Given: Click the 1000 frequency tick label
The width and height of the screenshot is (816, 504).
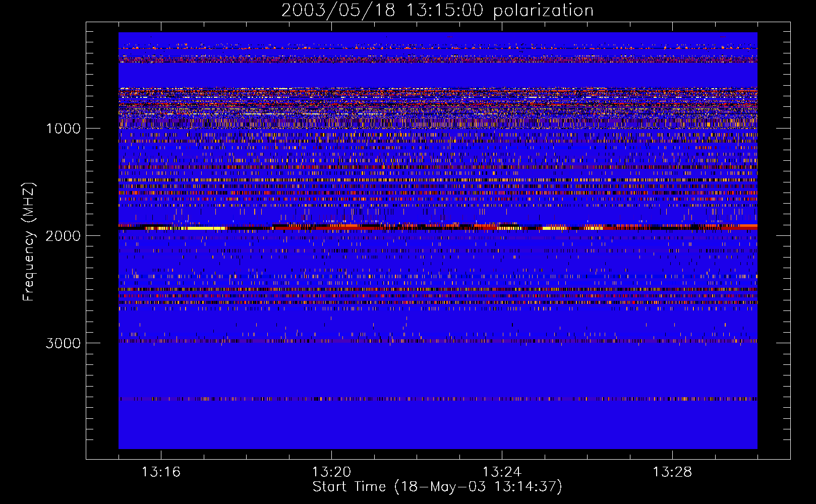Looking at the screenshot, I should coord(64,129).
